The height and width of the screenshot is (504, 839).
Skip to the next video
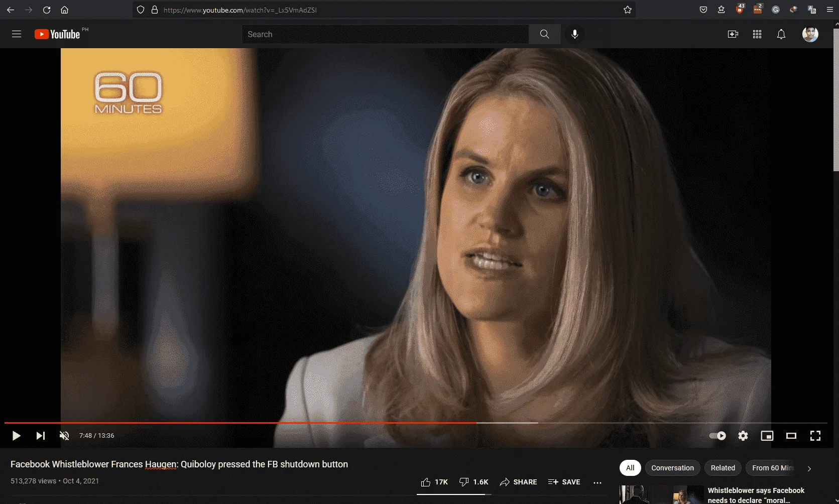click(41, 436)
